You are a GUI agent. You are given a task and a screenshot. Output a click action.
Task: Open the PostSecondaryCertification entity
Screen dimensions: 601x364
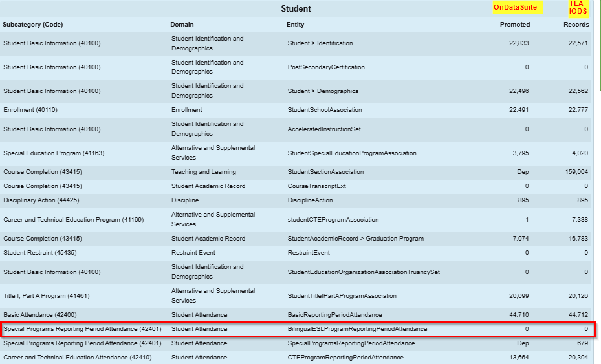pos(326,67)
